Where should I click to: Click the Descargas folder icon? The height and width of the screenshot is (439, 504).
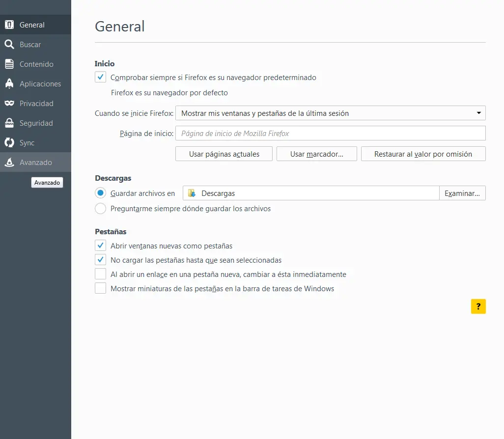[x=192, y=193]
